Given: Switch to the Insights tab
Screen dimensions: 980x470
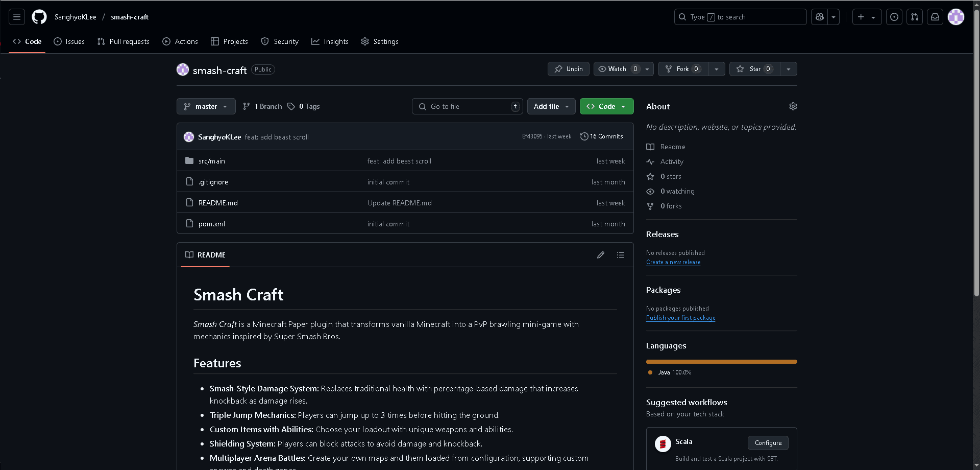Looking at the screenshot, I should point(330,41).
